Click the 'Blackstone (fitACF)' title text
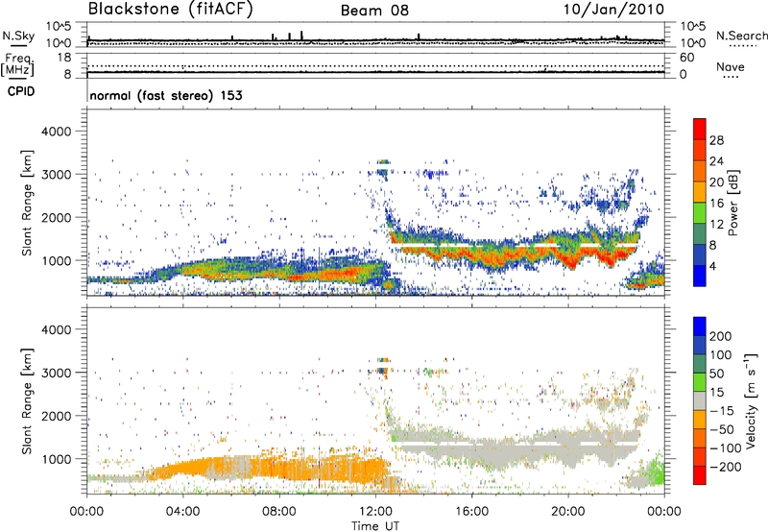 pos(170,10)
